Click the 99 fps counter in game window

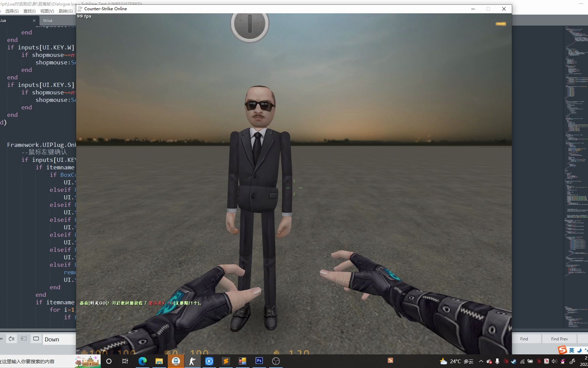tap(84, 16)
